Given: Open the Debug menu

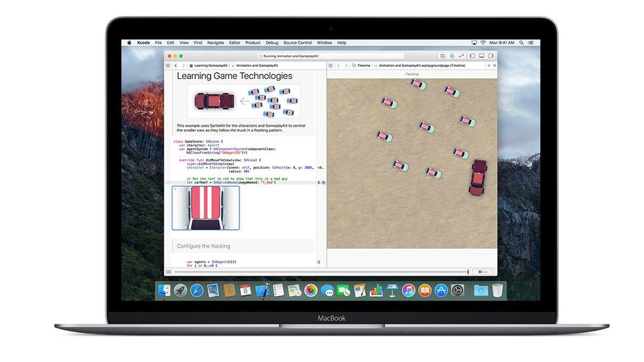Looking at the screenshot, I should [272, 43].
